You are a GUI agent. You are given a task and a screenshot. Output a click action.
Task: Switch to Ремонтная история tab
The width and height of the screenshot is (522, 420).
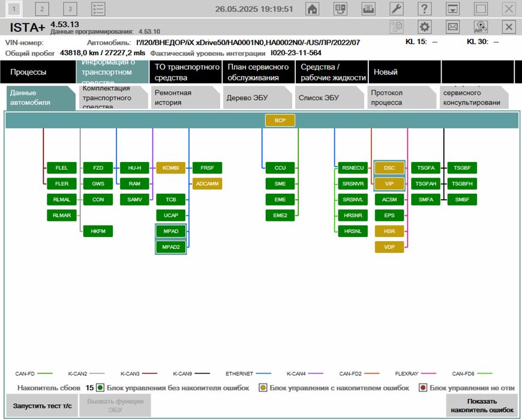coord(185,98)
